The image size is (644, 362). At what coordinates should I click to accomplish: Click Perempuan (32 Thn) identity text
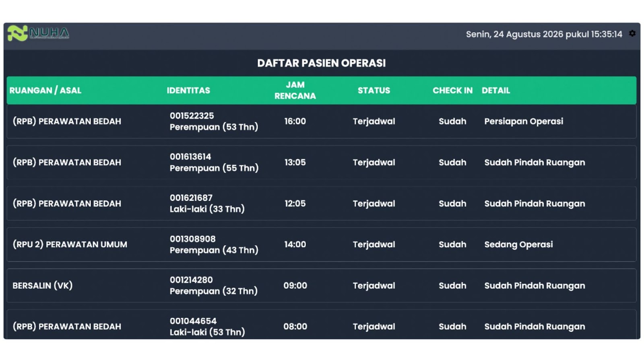pyautogui.click(x=213, y=291)
